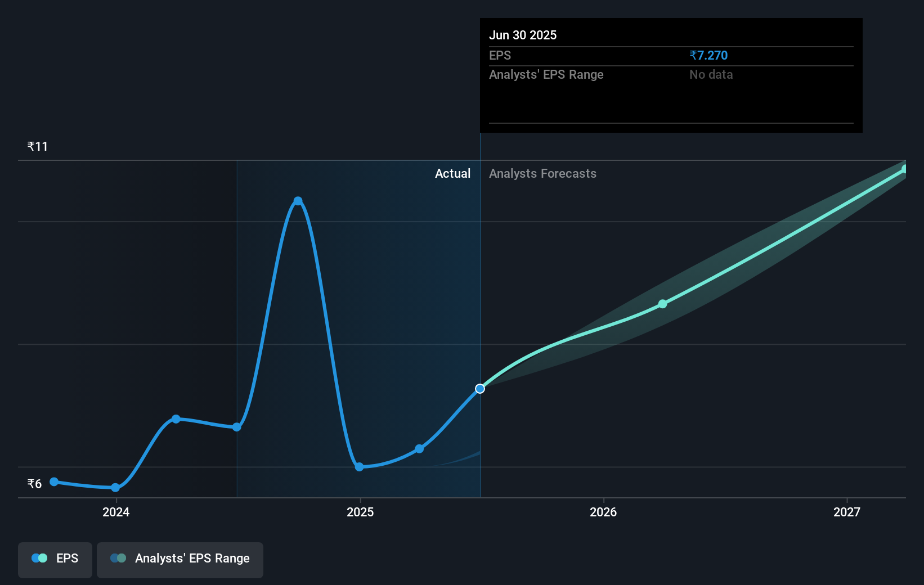Screen dimensions: 924x585
Task: Click the Analysts' EPS Range legend dot icon
Action: (118, 558)
